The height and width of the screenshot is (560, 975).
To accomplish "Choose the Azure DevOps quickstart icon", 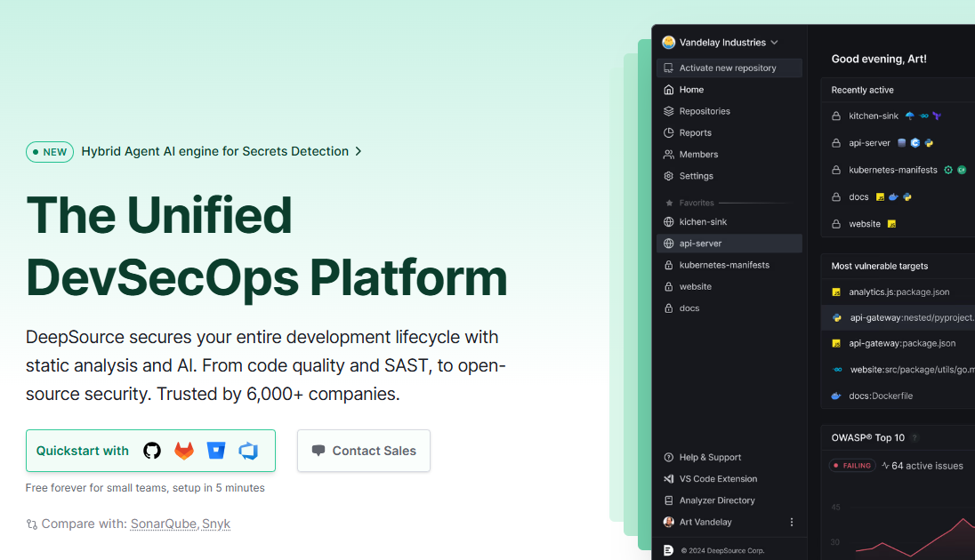I will point(248,451).
